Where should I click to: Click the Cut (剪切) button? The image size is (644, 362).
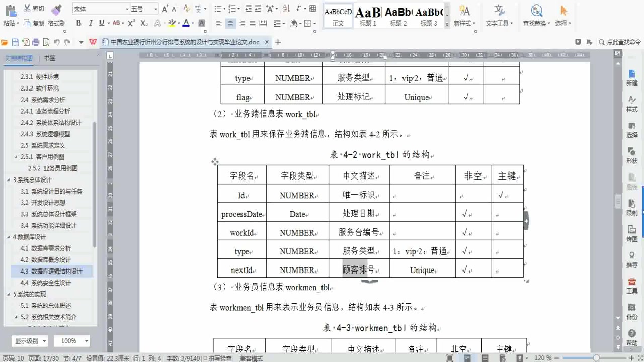[x=34, y=9]
